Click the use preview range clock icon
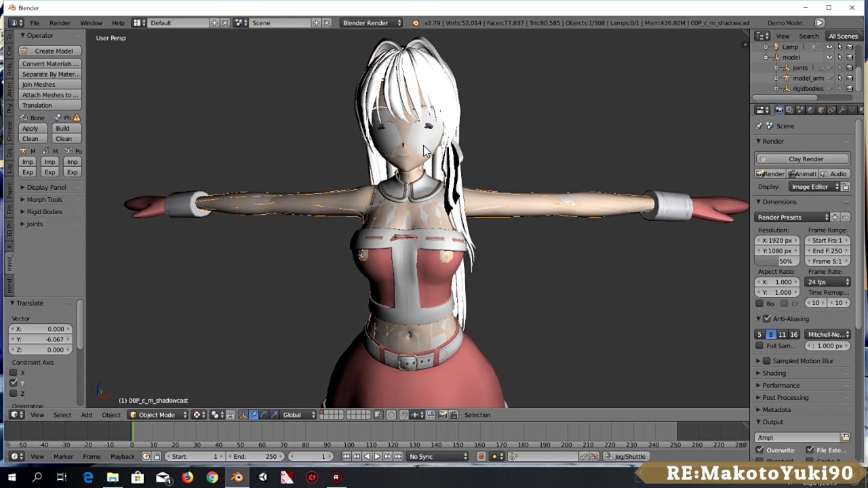The width and height of the screenshot is (868, 488). pos(146,456)
